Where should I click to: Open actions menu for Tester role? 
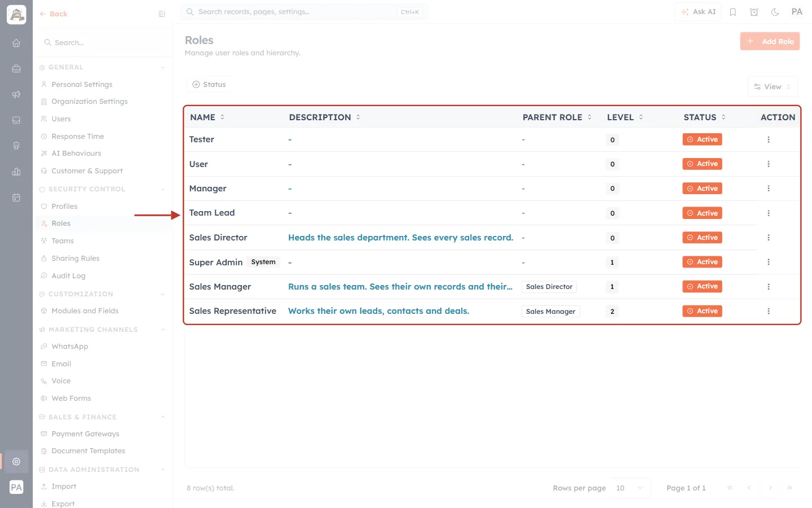[769, 139]
